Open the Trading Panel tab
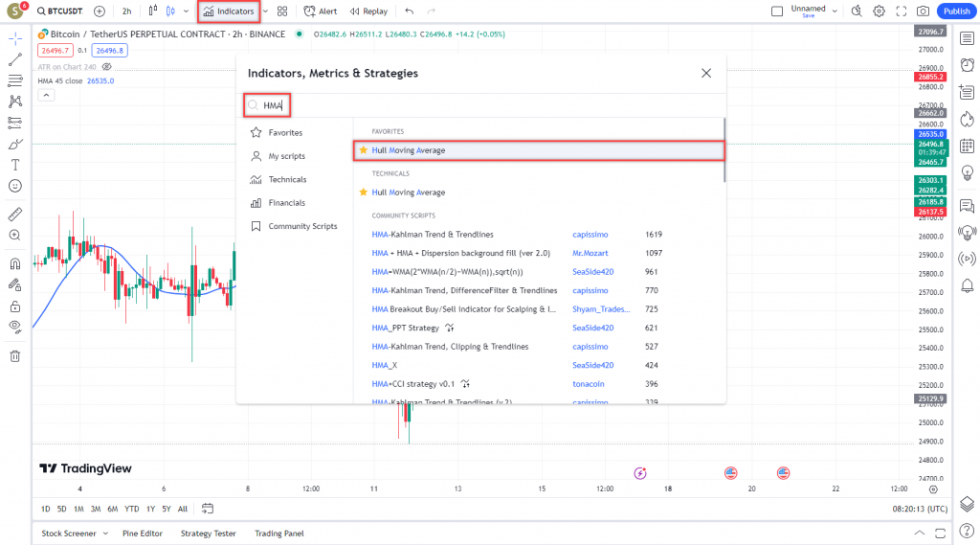 [279, 534]
